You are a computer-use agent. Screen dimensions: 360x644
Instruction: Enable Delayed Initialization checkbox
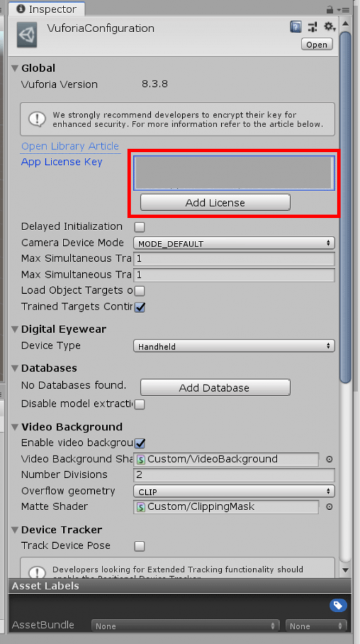pyautogui.click(x=139, y=226)
